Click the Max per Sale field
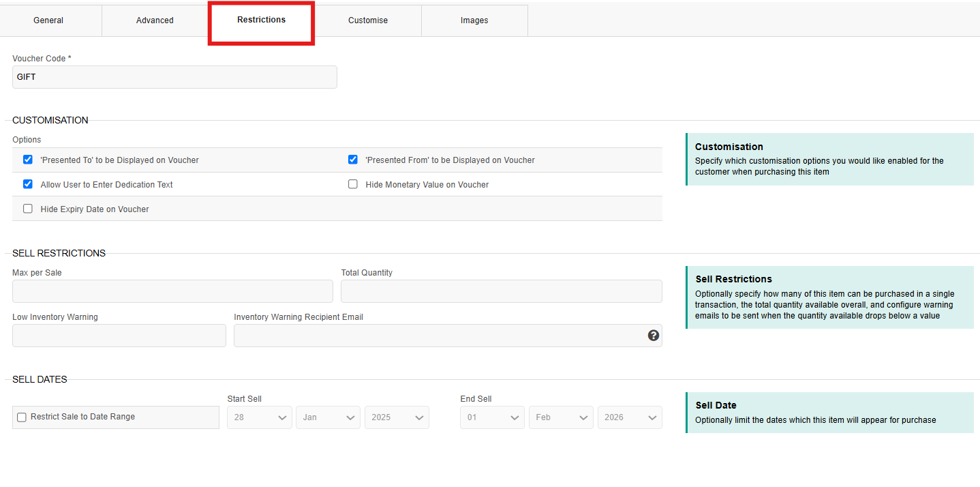Viewport: 980px width, 487px height. (x=172, y=291)
